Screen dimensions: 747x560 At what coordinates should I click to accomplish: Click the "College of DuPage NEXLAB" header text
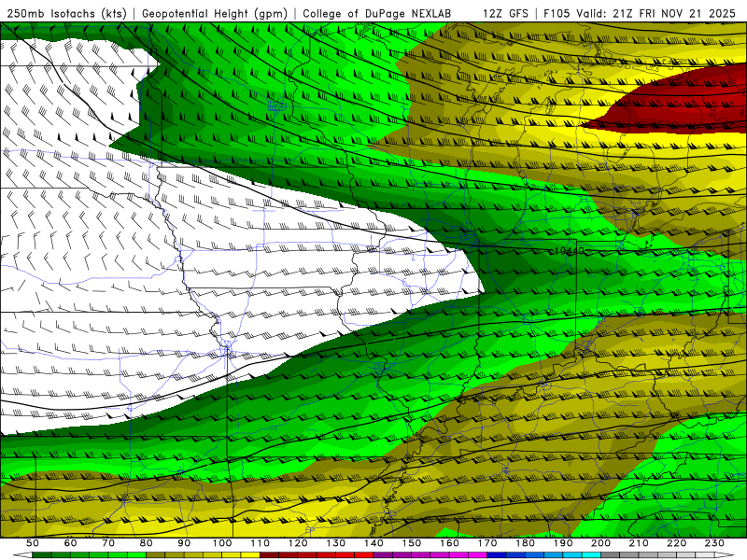377,13
